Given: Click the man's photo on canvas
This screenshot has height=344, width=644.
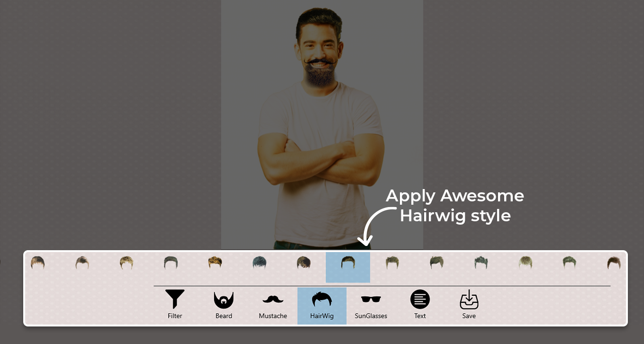Looking at the screenshot, I should click(x=322, y=124).
